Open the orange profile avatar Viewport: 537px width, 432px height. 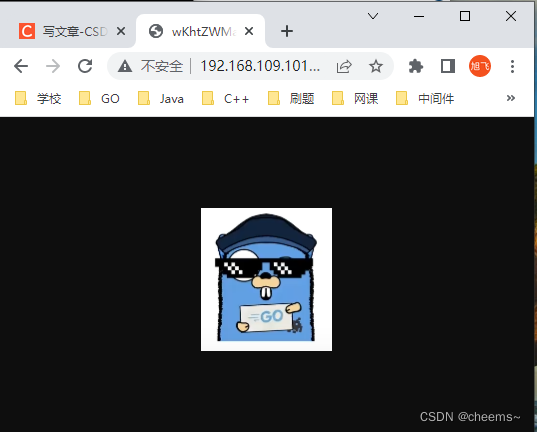[x=479, y=66]
